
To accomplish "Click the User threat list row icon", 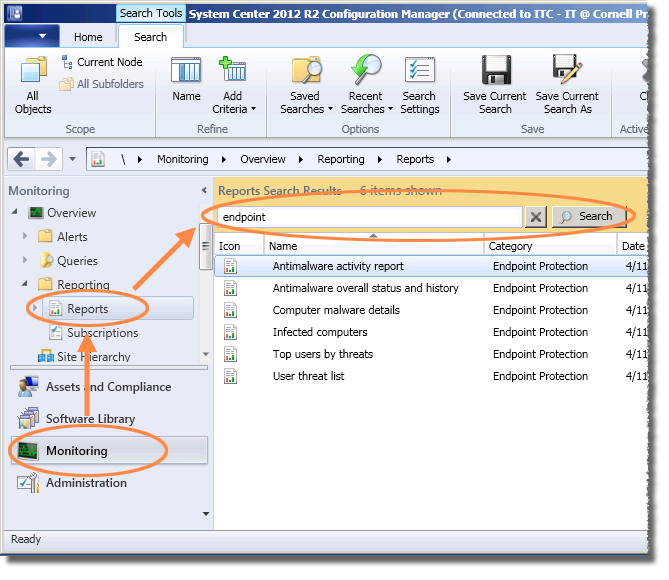I will (x=230, y=376).
